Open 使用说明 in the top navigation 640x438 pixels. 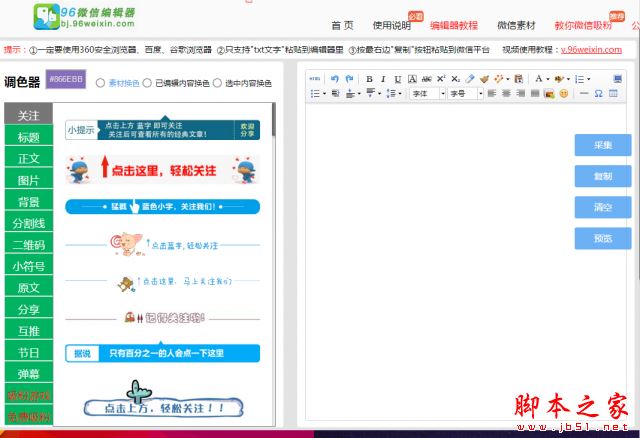click(x=392, y=25)
